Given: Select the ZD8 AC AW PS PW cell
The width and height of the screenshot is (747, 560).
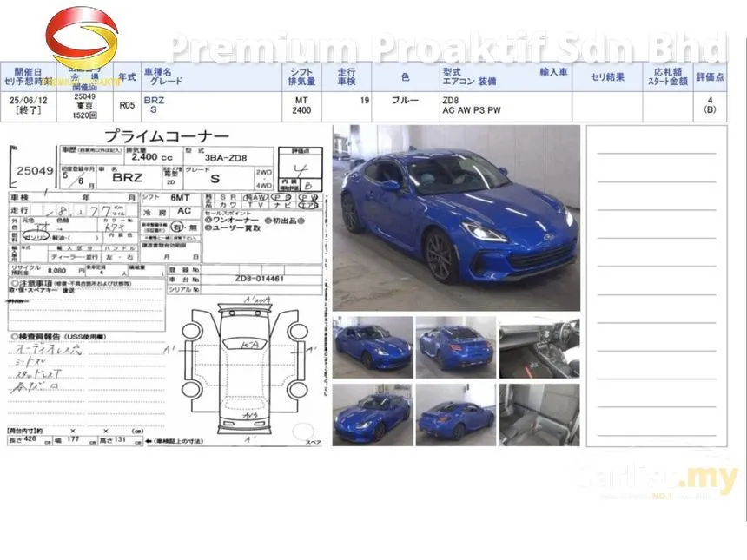Looking at the screenshot, I should [x=506, y=106].
